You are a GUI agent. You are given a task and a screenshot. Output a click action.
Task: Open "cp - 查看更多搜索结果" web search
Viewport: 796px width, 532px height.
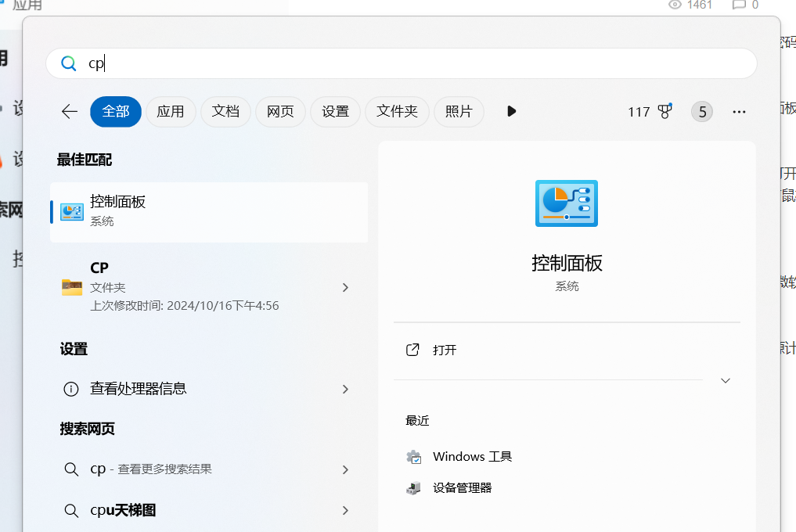(209, 469)
